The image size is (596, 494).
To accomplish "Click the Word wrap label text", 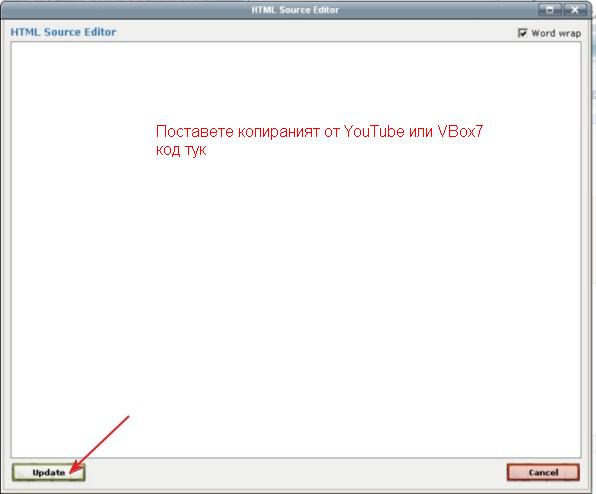I will (556, 33).
